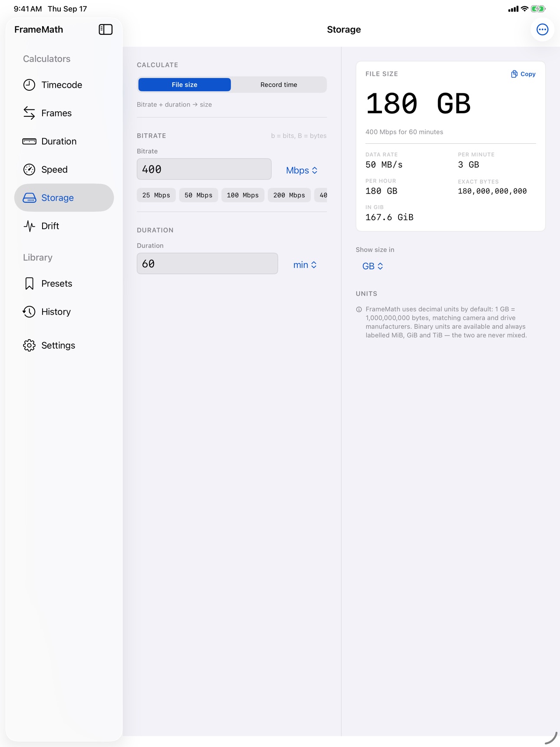Open the Duration calculator label

[x=59, y=141]
